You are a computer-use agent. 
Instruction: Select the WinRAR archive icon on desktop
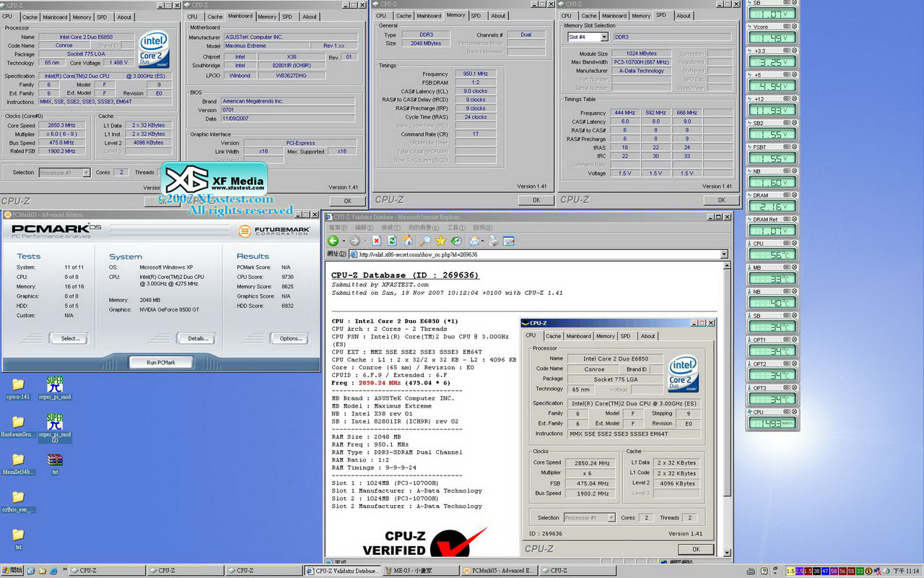pos(55,463)
